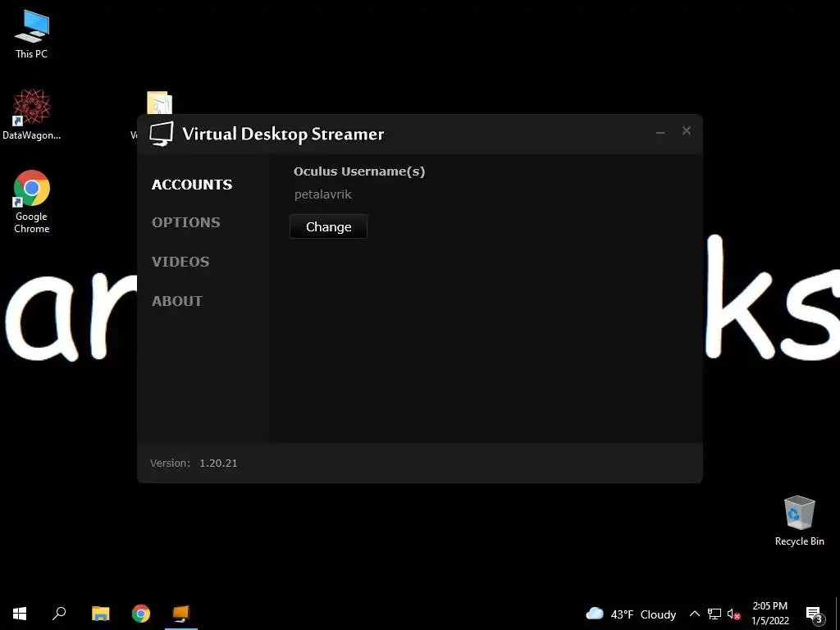840x630 pixels.
Task: Select the folder icon behind the Streamer window
Action: (x=160, y=103)
